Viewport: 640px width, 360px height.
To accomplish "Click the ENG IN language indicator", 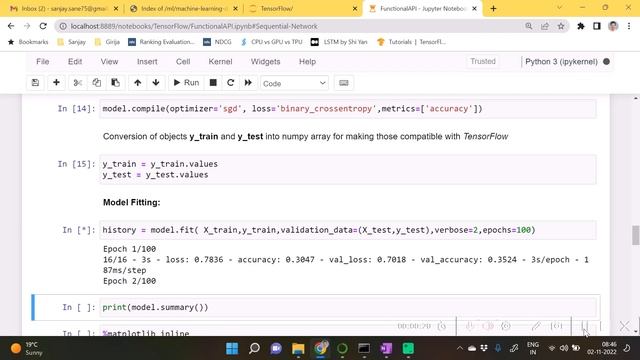I will [533, 348].
